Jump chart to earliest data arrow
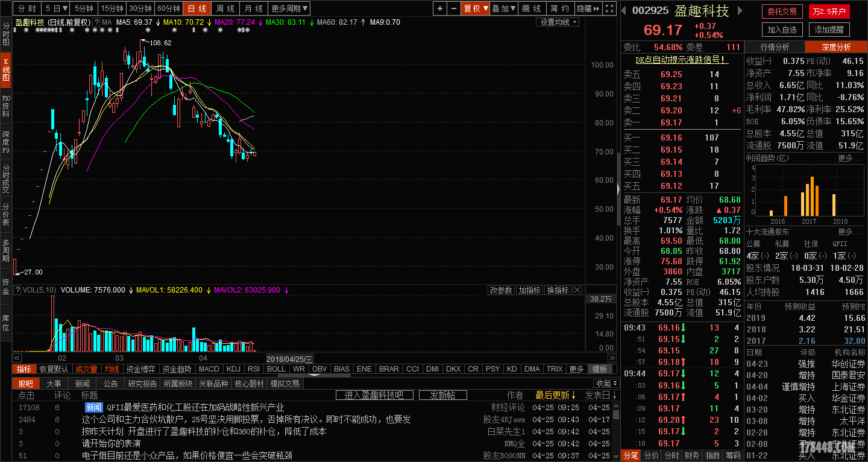This screenshot has height=462, width=868. coord(17,358)
